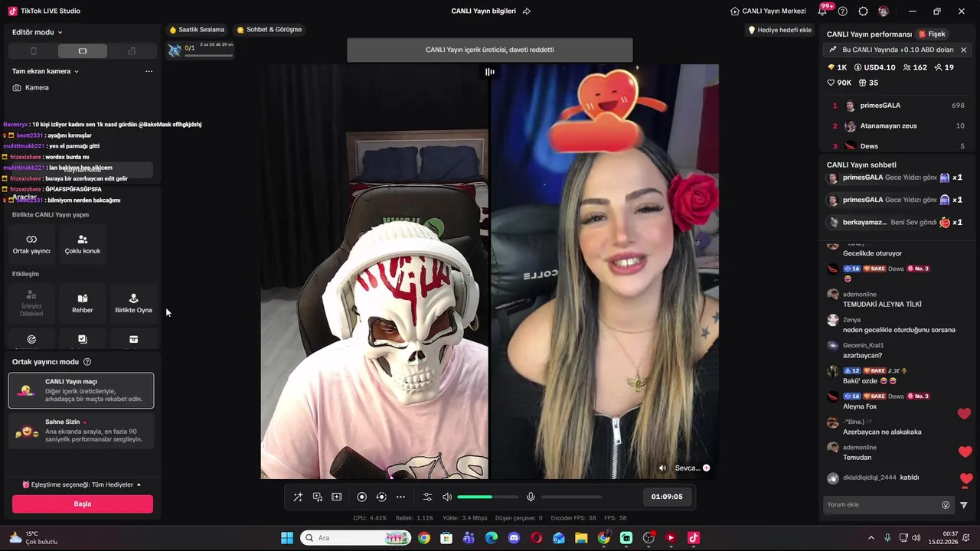The height and width of the screenshot is (551, 980).
Task: Adjust the green speaker volume slider
Action: click(487, 497)
